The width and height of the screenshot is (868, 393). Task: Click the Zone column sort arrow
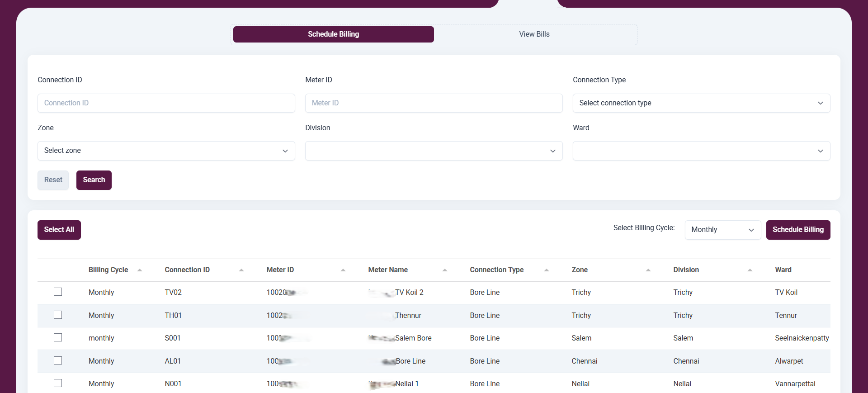648,270
